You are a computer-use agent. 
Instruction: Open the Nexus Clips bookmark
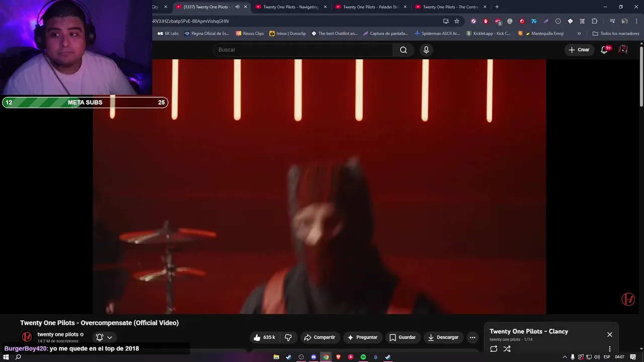pyautogui.click(x=250, y=34)
